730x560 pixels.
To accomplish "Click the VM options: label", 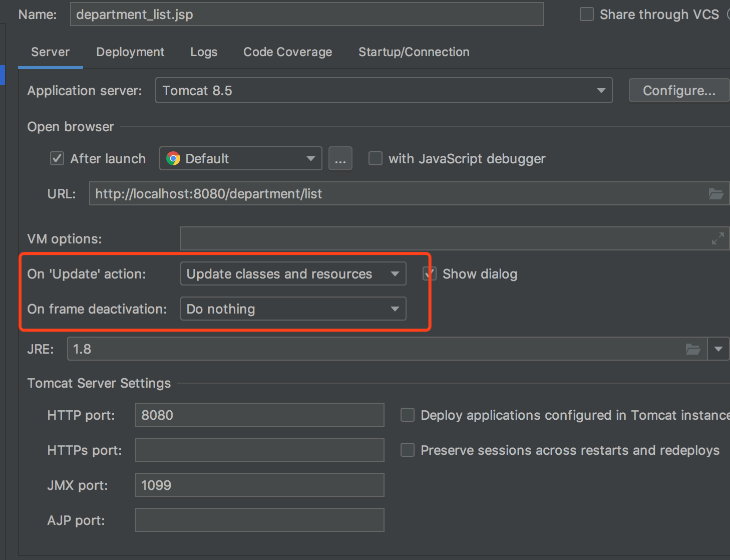I will click(65, 239).
